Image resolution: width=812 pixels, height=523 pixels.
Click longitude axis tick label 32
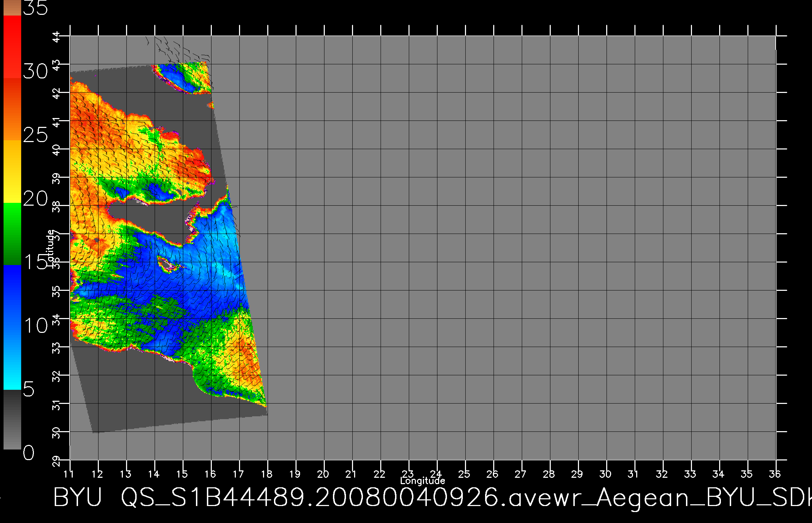pos(662,474)
